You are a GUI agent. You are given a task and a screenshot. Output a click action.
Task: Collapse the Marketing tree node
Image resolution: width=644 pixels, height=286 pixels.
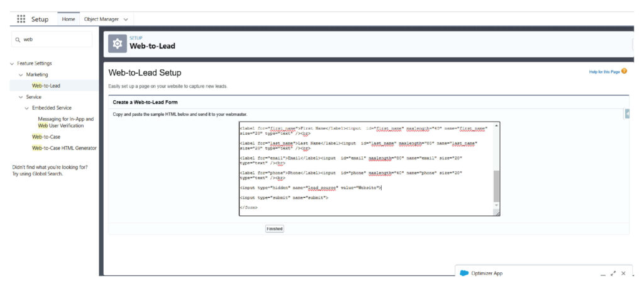(21, 75)
